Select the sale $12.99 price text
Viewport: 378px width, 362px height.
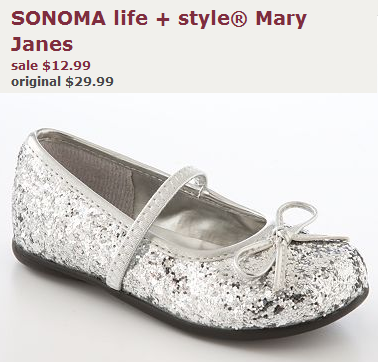51,65
